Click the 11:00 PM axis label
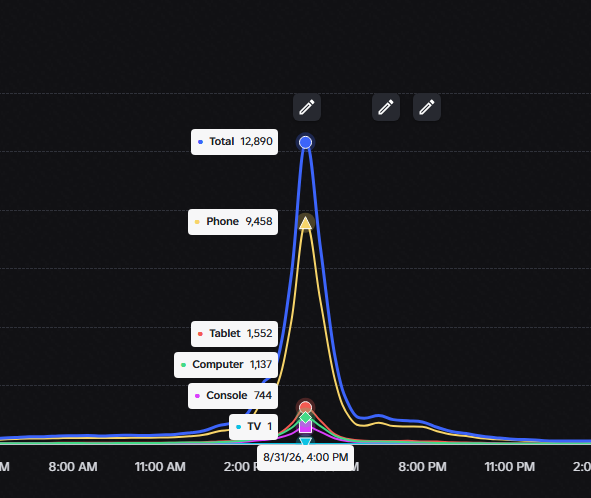The image size is (591, 498). click(x=510, y=467)
